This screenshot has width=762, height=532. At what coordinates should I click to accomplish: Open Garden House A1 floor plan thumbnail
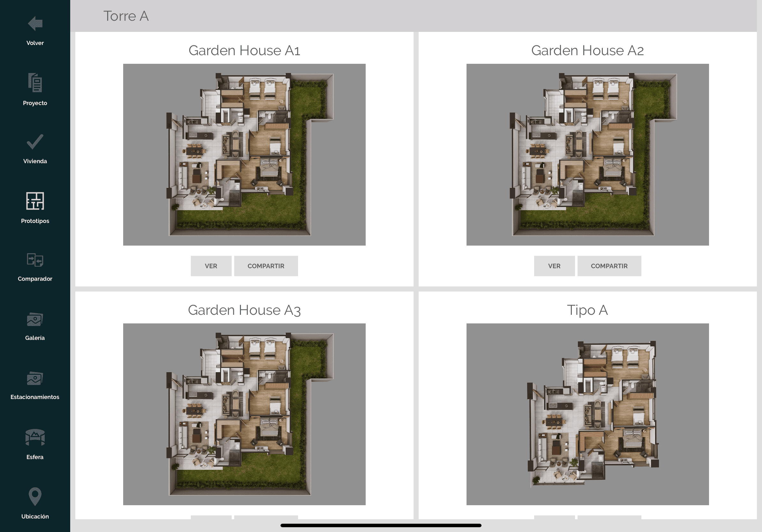[244, 155]
